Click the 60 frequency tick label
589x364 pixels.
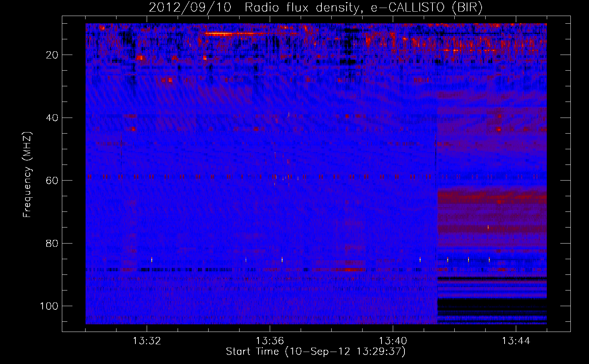(52, 181)
